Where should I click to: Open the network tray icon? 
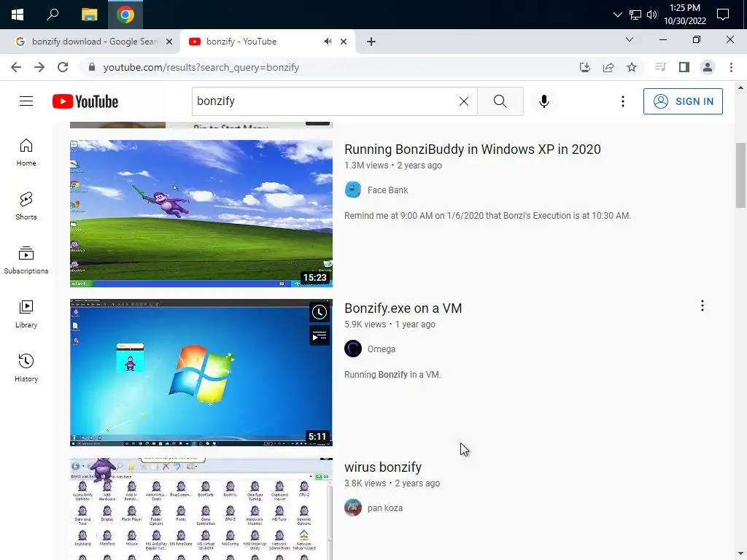635,15
